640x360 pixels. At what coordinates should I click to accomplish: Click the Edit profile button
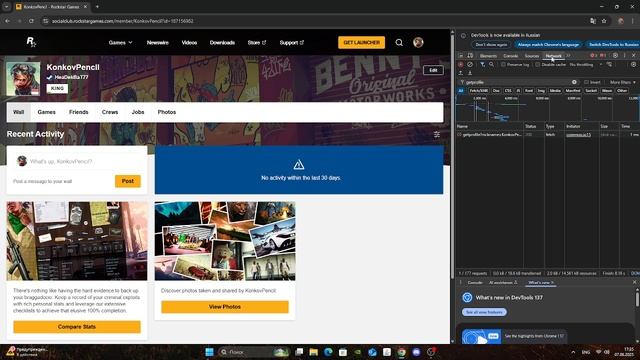433,70
